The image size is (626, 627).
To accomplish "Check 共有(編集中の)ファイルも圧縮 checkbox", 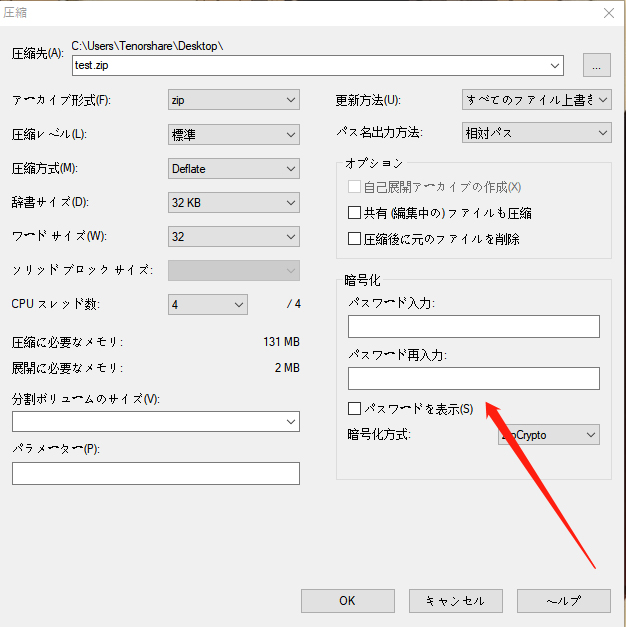I will (354, 212).
